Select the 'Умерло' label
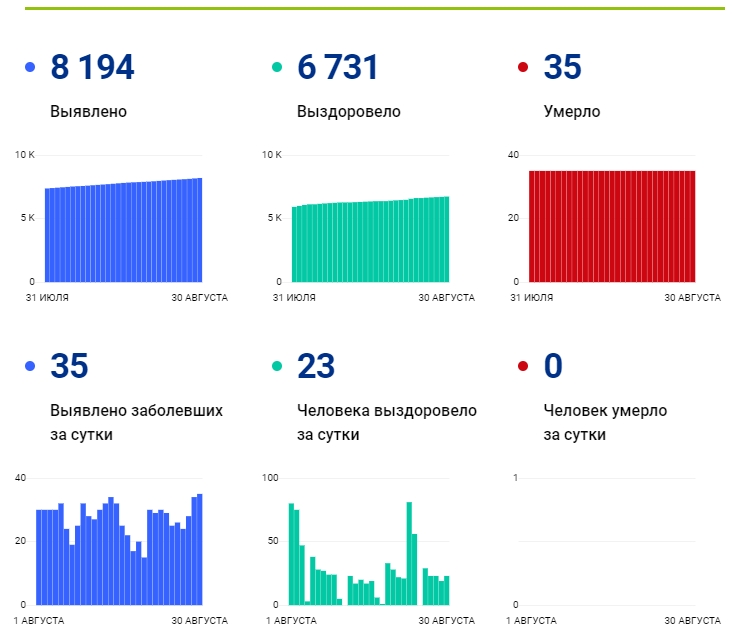Image resolution: width=735 pixels, height=637 pixels. 572,112
